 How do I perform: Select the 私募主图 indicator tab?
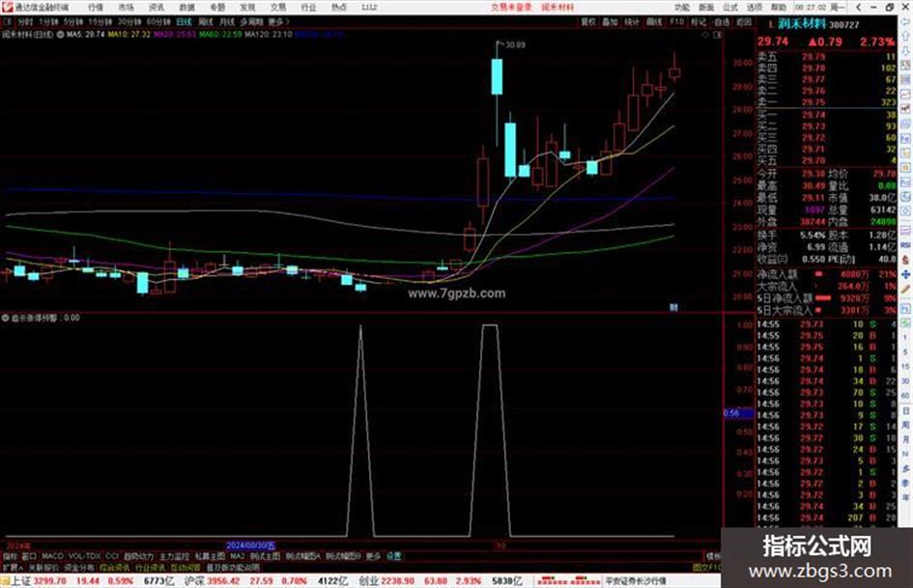click(x=210, y=556)
